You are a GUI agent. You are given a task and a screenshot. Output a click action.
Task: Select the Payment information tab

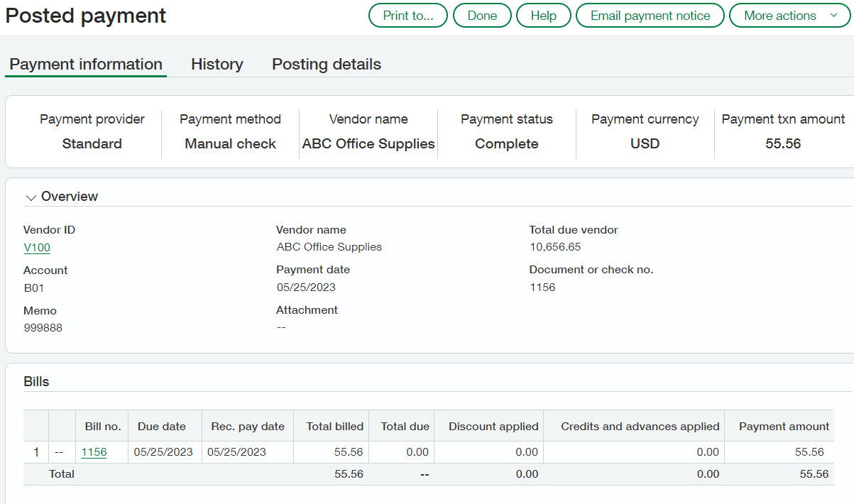pos(86,64)
